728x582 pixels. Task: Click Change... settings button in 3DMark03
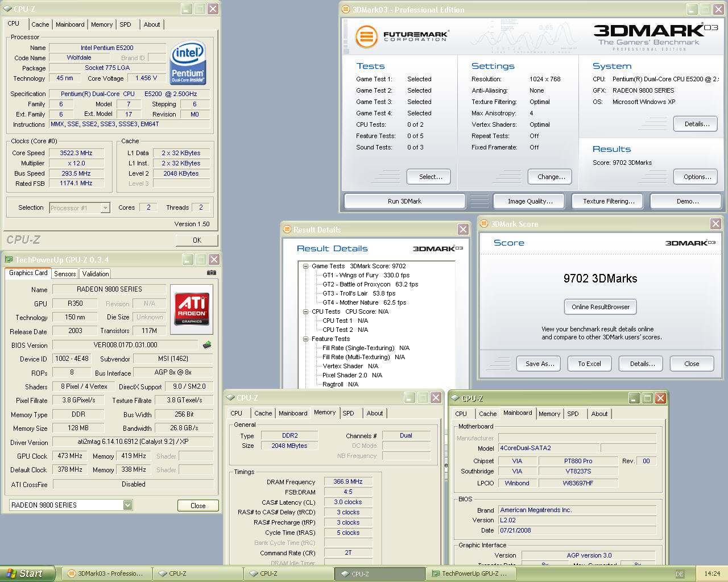click(x=551, y=177)
